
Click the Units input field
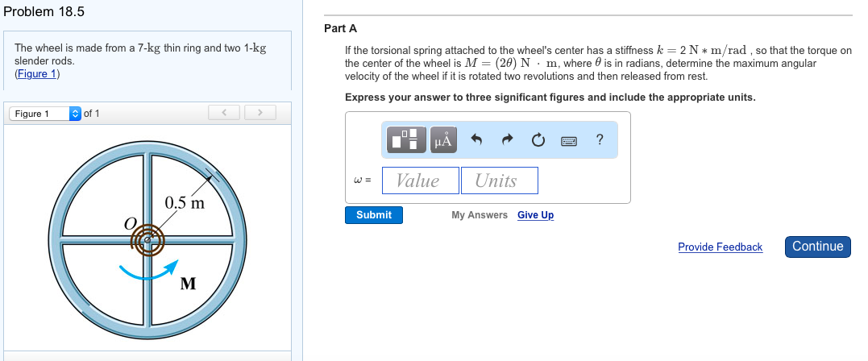click(x=500, y=180)
